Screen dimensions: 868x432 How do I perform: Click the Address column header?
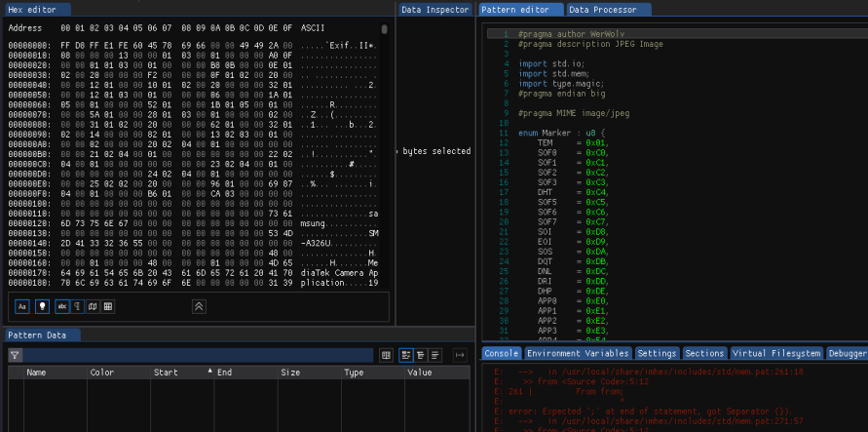(x=25, y=27)
